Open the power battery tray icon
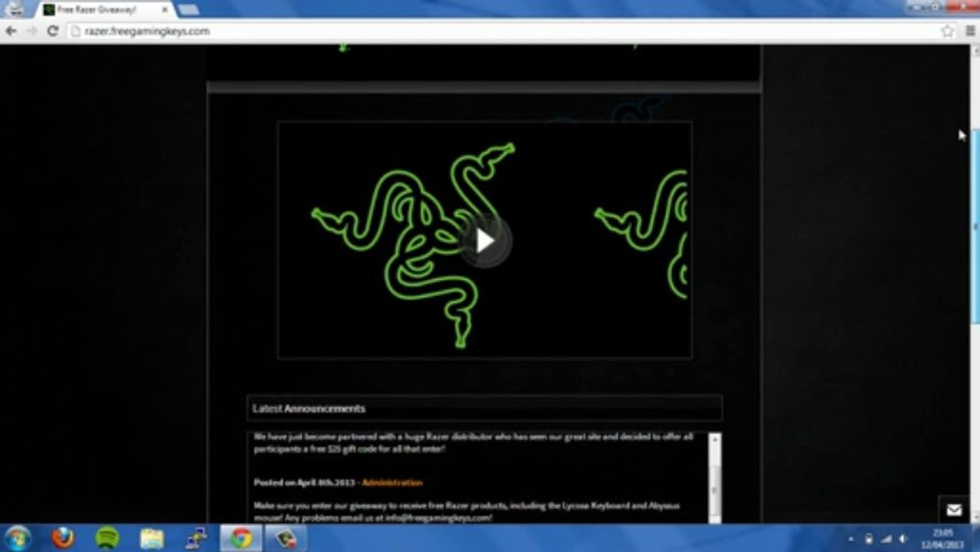 tap(869, 539)
